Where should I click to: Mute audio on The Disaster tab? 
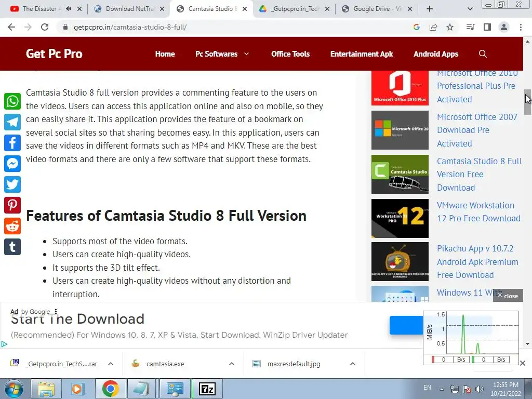68,9
